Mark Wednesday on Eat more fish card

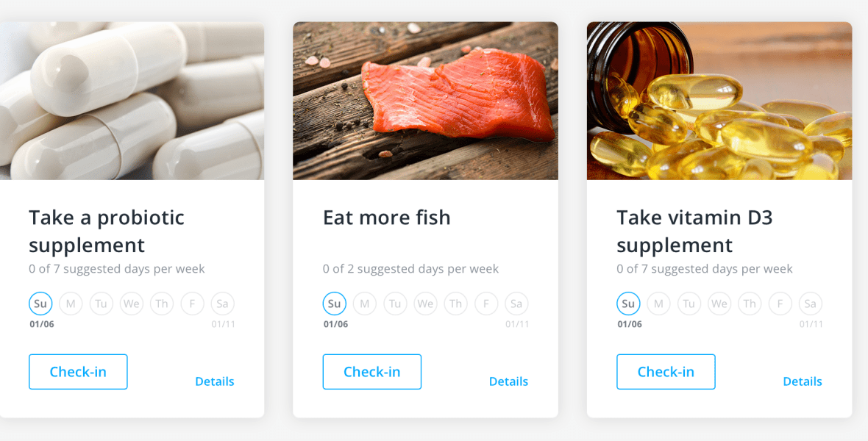[x=425, y=304]
